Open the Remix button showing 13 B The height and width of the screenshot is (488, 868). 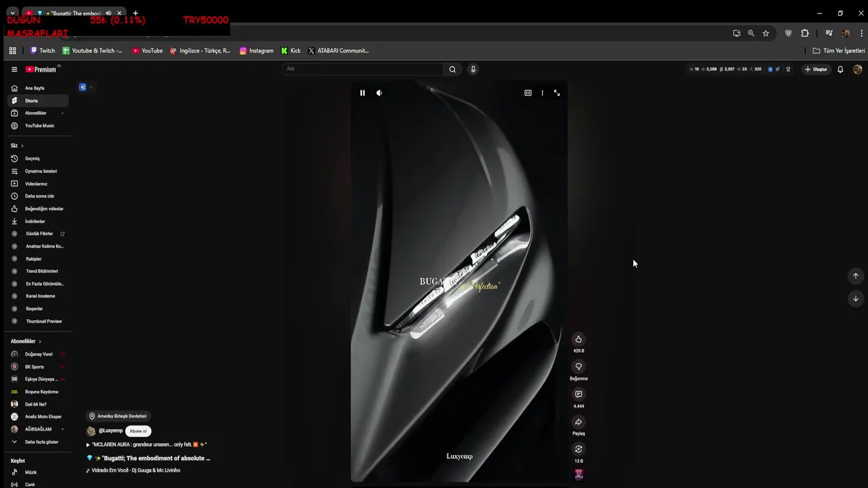pyautogui.click(x=578, y=449)
